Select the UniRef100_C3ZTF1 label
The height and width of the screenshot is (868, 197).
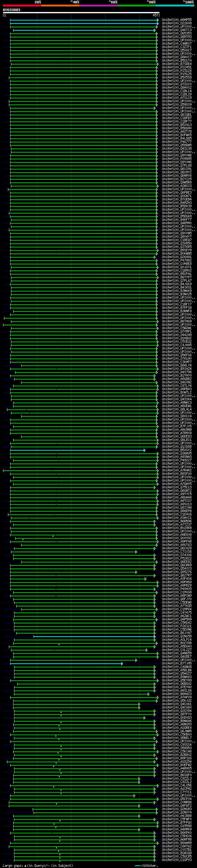(176, 47)
